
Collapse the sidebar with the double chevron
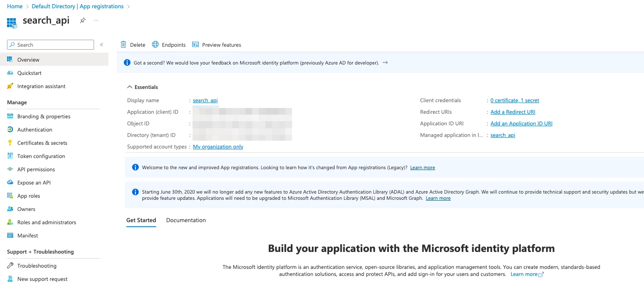(x=101, y=45)
